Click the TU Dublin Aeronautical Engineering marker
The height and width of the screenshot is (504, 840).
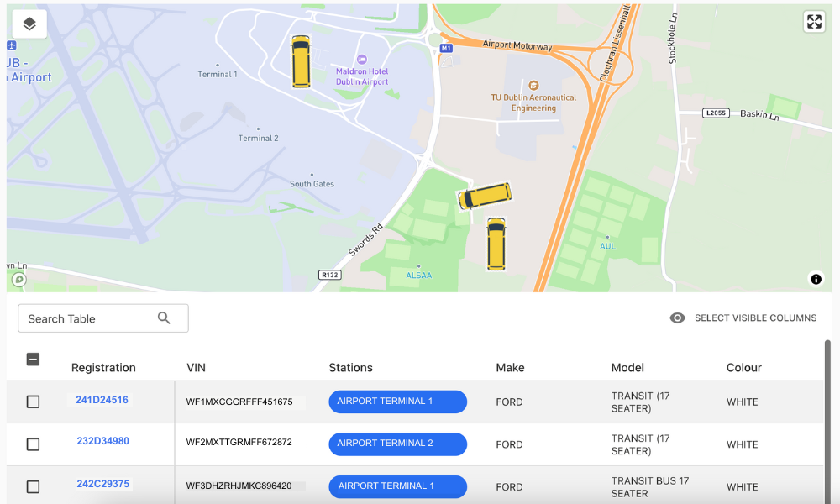coord(533,85)
